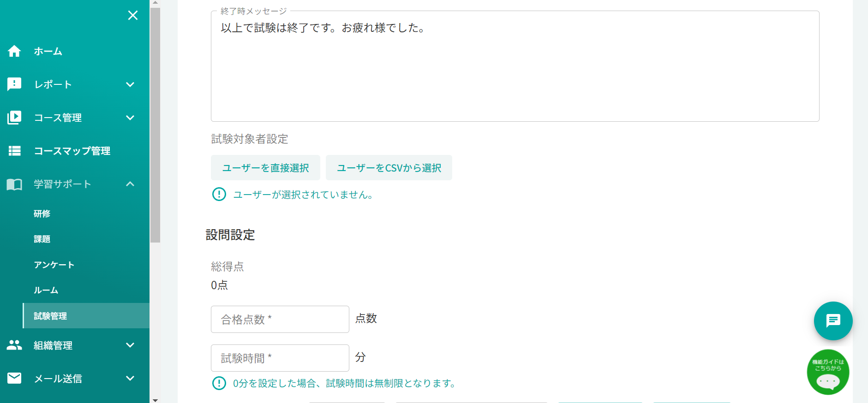Click the コースマップ管理 list icon
Image resolution: width=868 pixels, height=403 pixels.
point(14,151)
